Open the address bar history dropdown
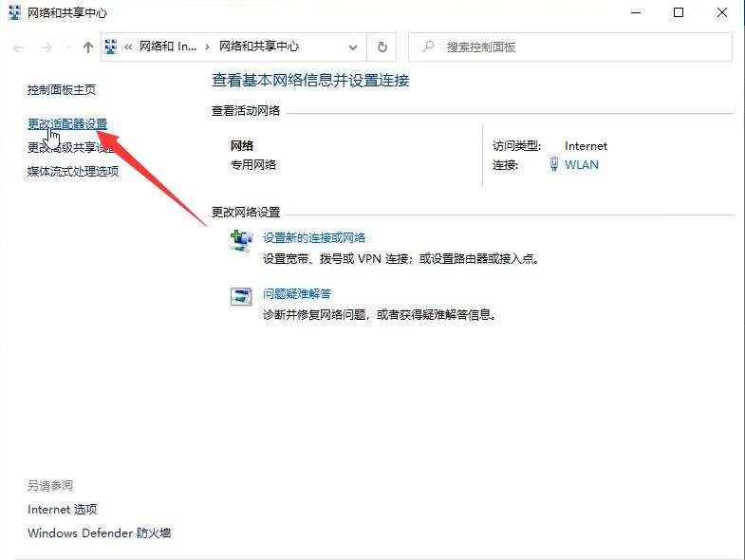The image size is (745, 560). click(x=352, y=47)
